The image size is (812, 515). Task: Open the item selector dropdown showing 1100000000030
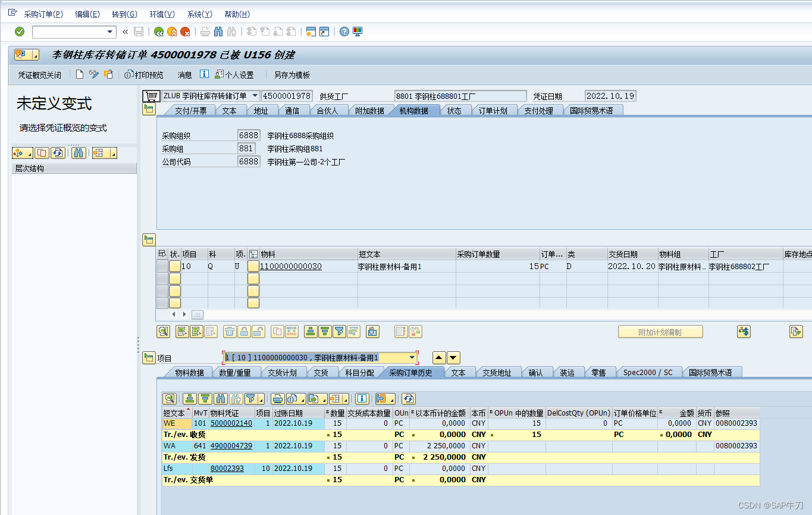point(412,358)
